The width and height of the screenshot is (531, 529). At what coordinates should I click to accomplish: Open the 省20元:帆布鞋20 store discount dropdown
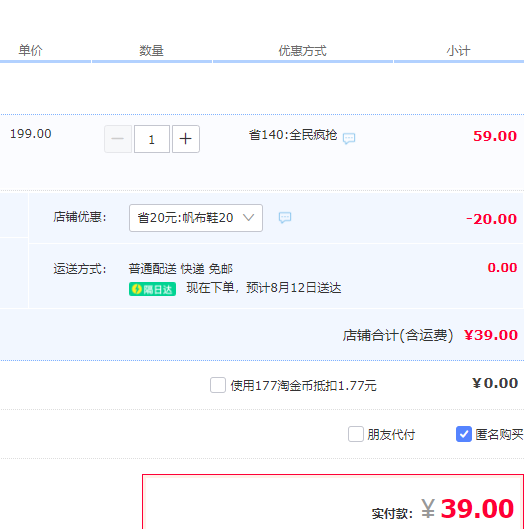click(196, 218)
